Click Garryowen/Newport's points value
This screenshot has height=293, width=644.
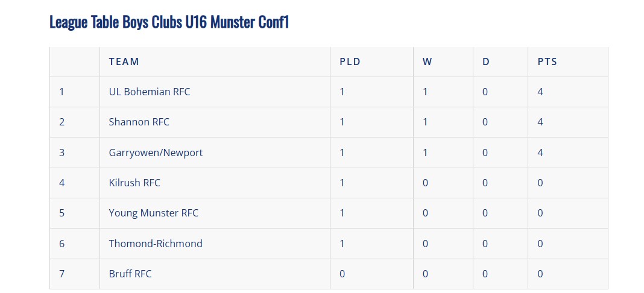pos(540,153)
